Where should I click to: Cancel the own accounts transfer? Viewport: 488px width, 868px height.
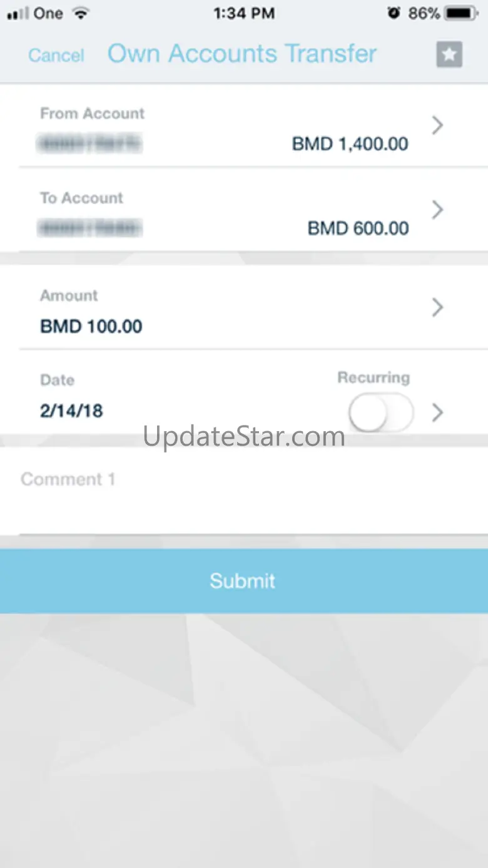(x=56, y=55)
